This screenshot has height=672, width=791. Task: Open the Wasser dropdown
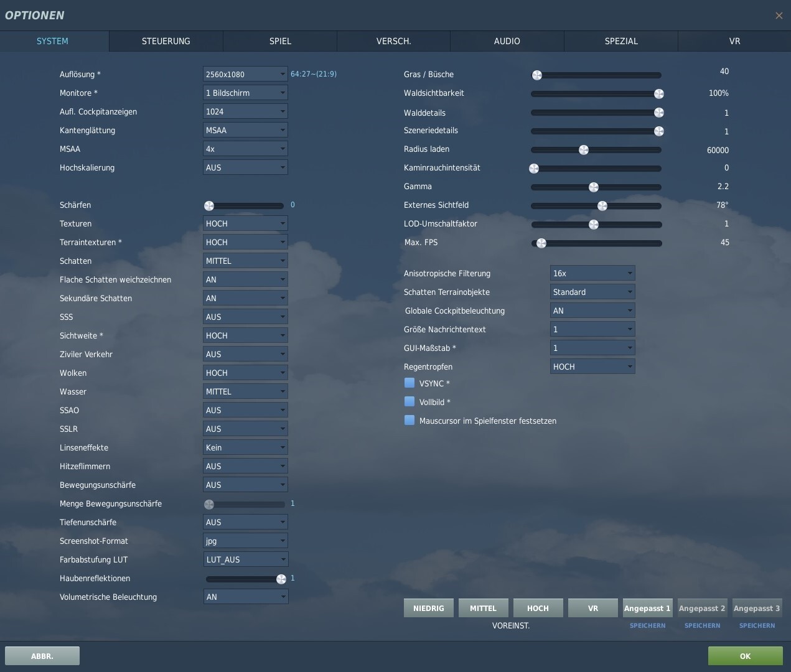coord(245,391)
